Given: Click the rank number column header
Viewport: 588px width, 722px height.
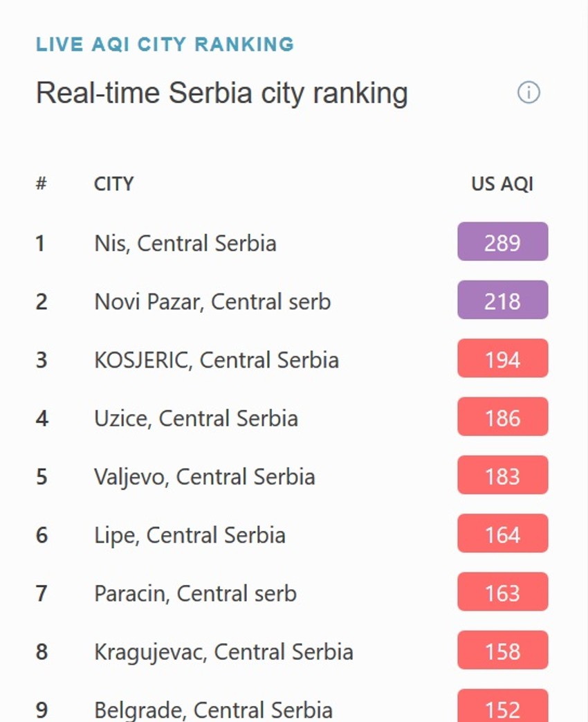Looking at the screenshot, I should tap(40, 183).
